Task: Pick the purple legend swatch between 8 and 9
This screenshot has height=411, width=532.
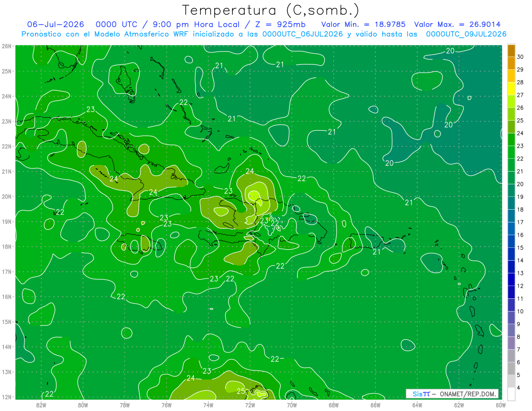Action: [511, 330]
